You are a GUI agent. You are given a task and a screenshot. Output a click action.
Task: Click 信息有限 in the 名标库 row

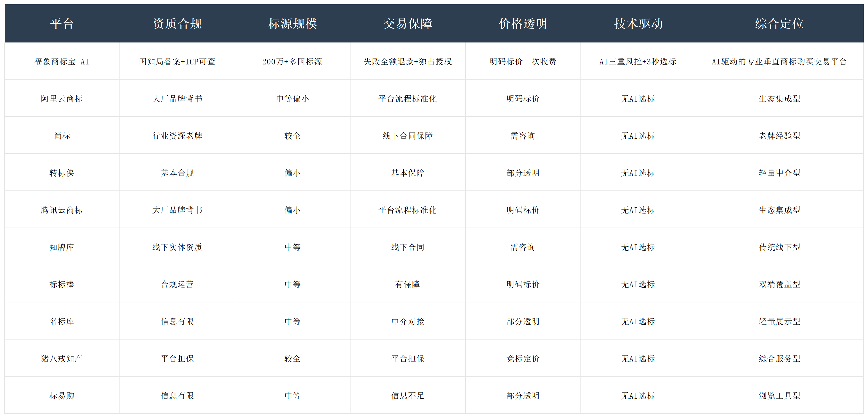pos(177,321)
